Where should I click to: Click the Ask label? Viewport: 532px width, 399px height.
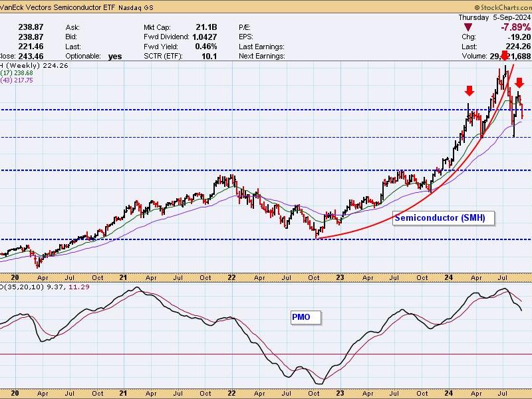click(72, 27)
